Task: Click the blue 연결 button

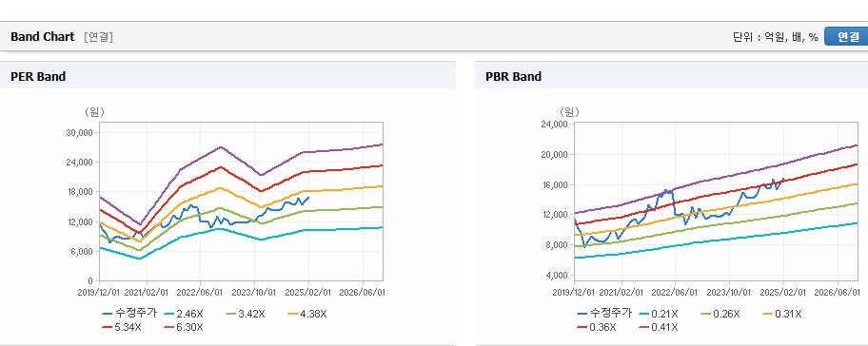Action: tap(846, 36)
